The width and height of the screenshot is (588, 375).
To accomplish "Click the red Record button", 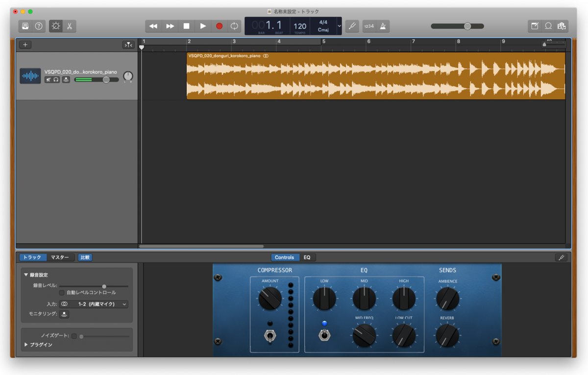I will click(x=220, y=26).
